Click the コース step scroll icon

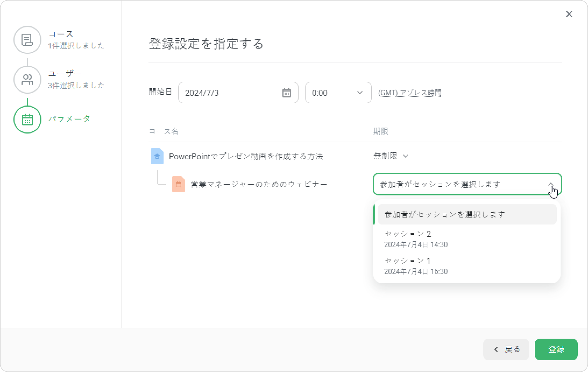[27, 40]
